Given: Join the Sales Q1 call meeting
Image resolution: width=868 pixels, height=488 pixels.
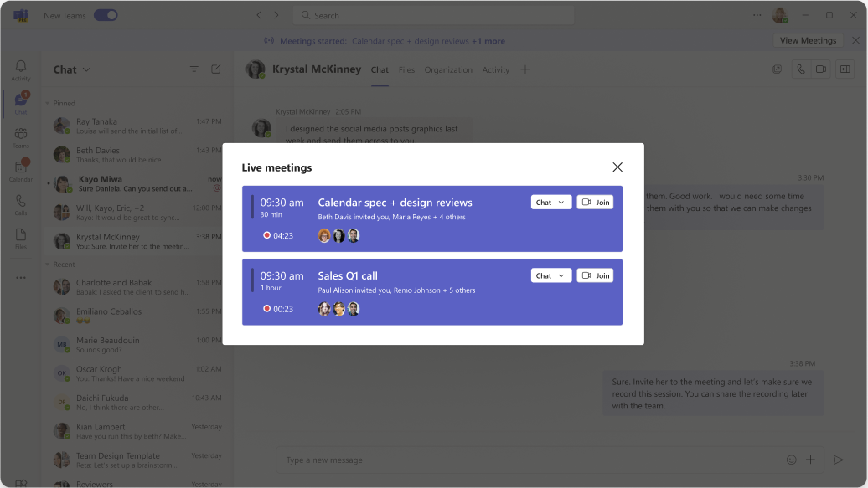Looking at the screenshot, I should pos(595,275).
